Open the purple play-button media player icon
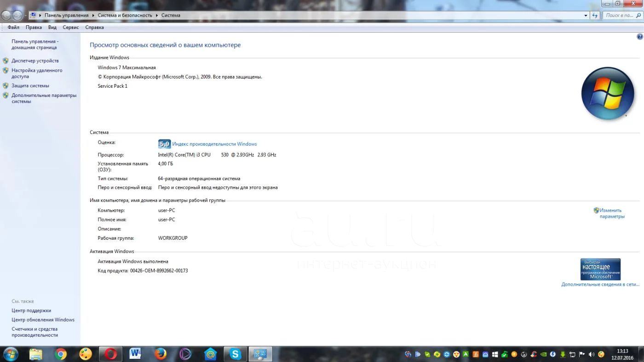The width and height of the screenshot is (644, 362). click(x=185, y=354)
